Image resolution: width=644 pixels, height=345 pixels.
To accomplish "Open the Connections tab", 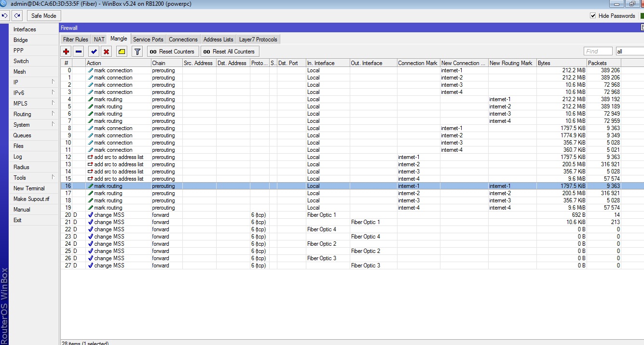I will [183, 40].
